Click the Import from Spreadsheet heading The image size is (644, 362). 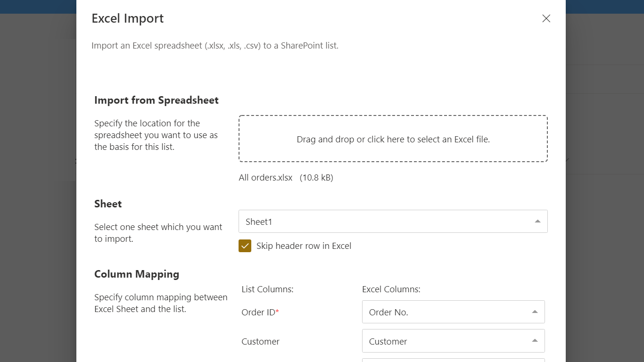[157, 100]
